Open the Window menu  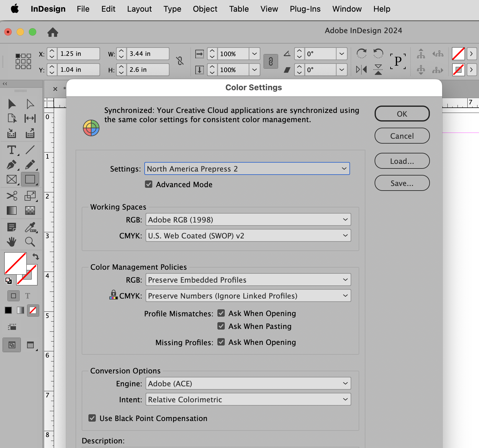[x=347, y=9]
